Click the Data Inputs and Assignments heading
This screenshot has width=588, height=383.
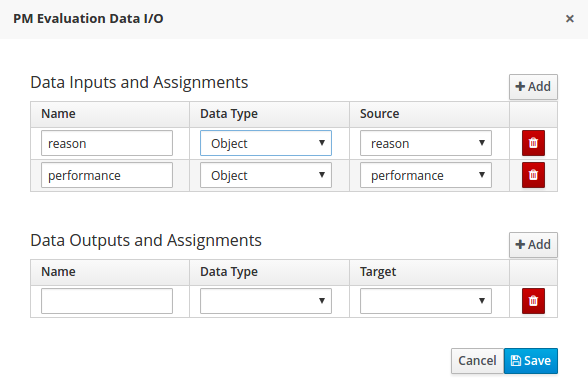tap(139, 82)
